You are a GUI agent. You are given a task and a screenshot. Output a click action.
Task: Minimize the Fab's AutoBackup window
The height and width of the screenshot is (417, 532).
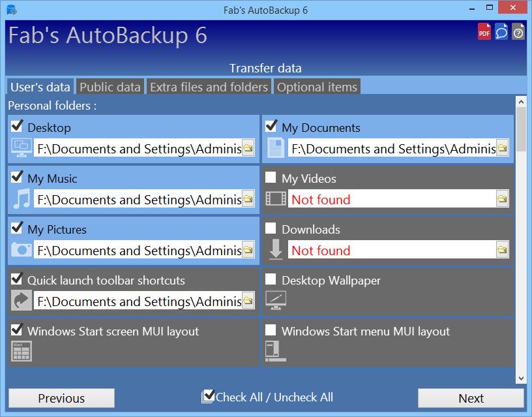[472, 8]
